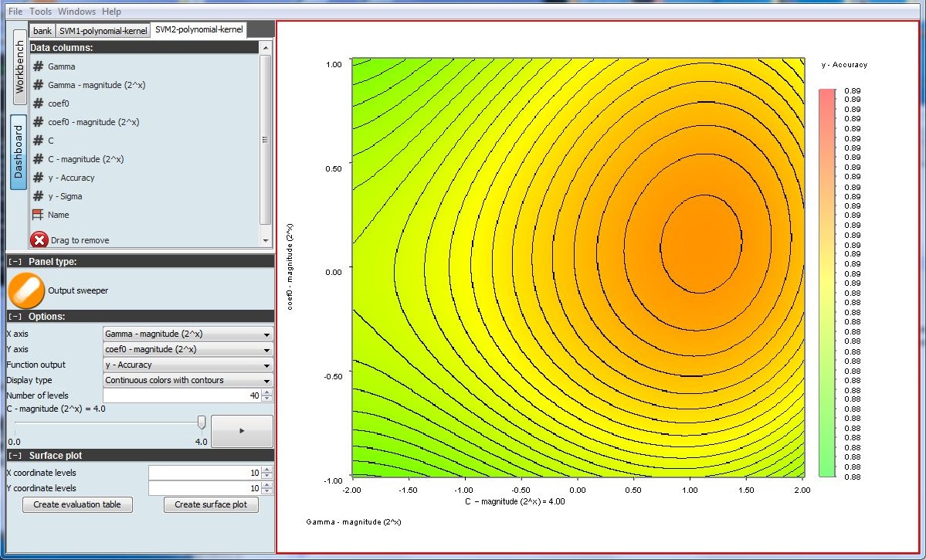Click the orange Output sweeper panel icon

tap(26, 290)
